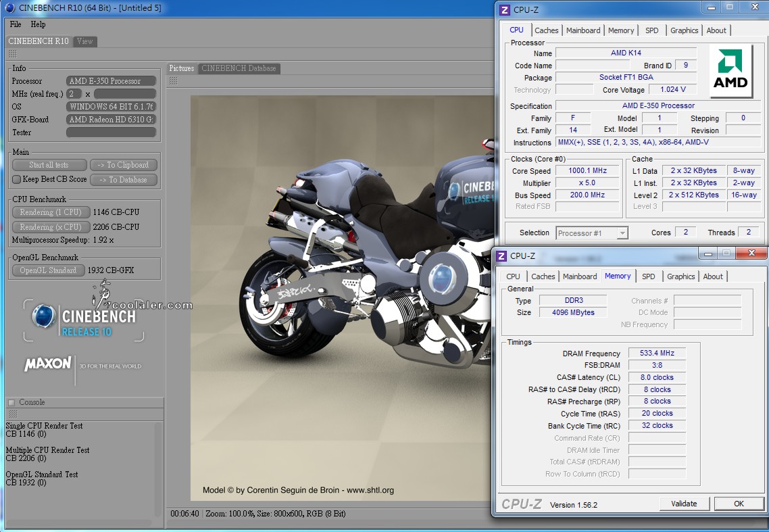
Task: Open the Mainboard tab in the CPU-Z processor window
Action: [583, 30]
